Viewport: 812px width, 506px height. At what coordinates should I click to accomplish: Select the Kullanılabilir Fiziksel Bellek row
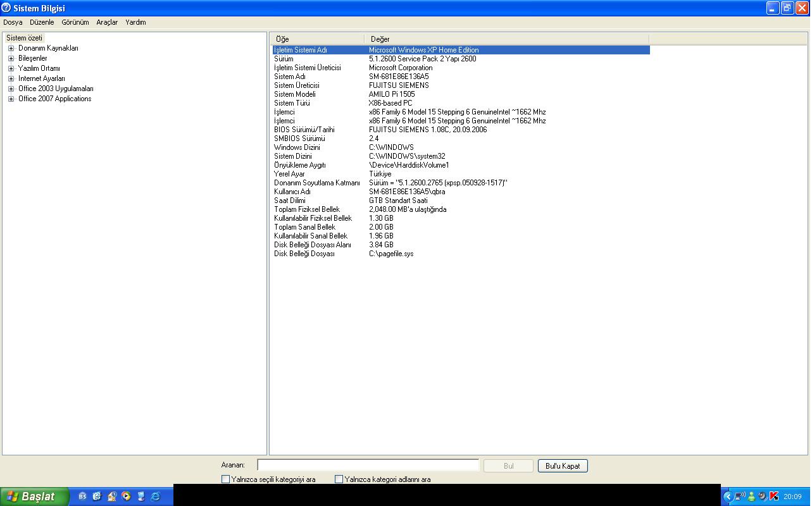pyautogui.click(x=461, y=218)
